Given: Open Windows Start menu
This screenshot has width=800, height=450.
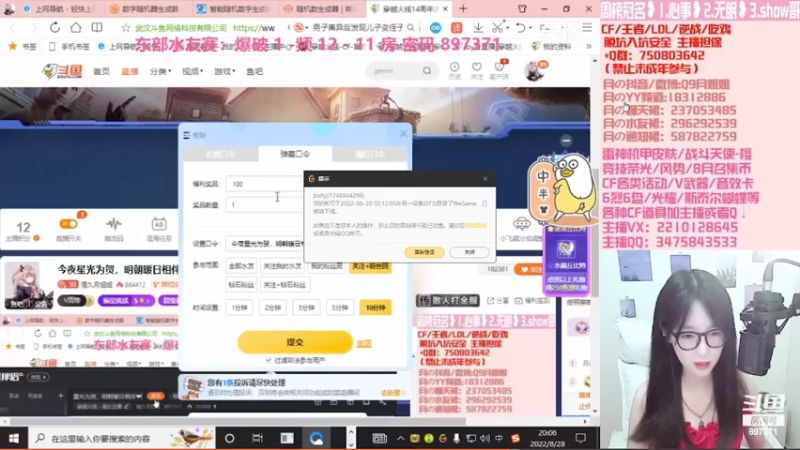Looking at the screenshot, I should click(x=14, y=438).
